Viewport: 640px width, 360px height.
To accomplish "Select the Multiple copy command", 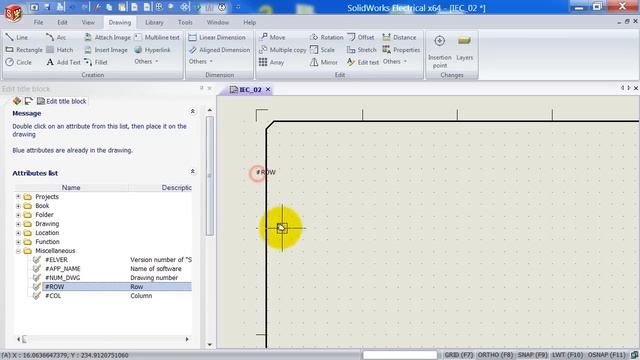I will pos(282,50).
